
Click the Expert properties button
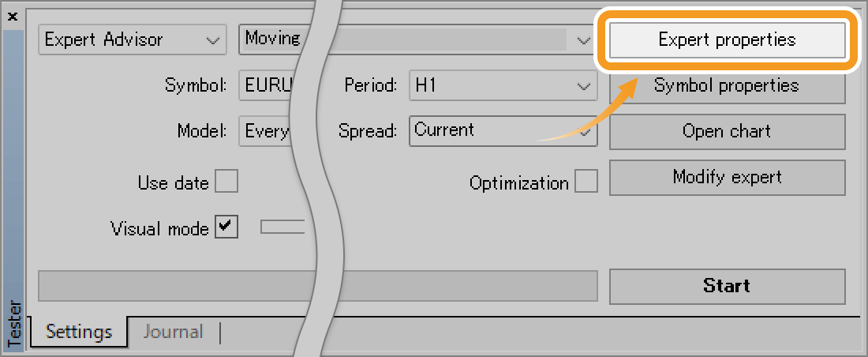pyautogui.click(x=727, y=40)
